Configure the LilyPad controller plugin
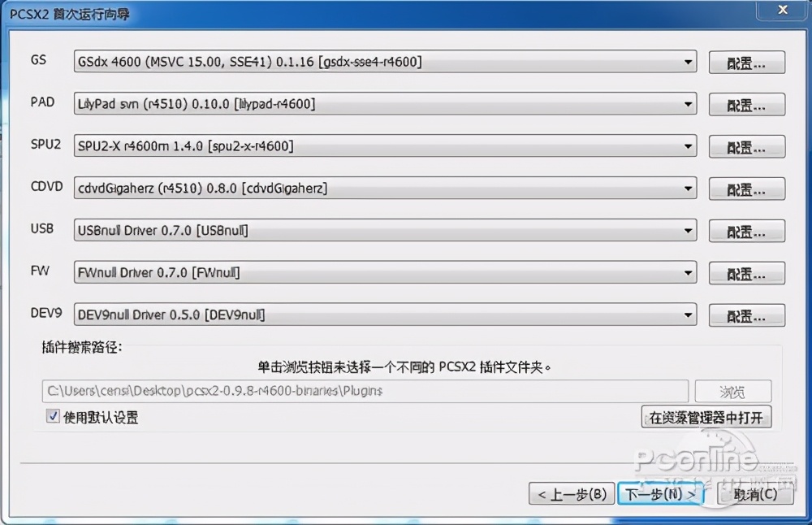 pyautogui.click(x=745, y=104)
